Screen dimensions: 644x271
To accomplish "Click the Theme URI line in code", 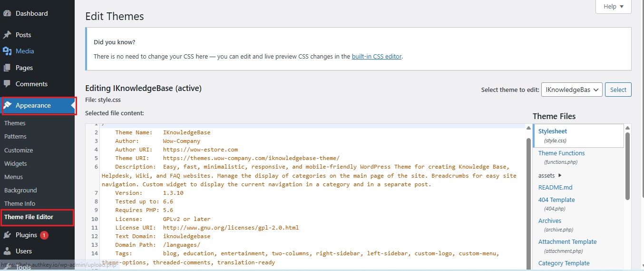I will coord(227,158).
